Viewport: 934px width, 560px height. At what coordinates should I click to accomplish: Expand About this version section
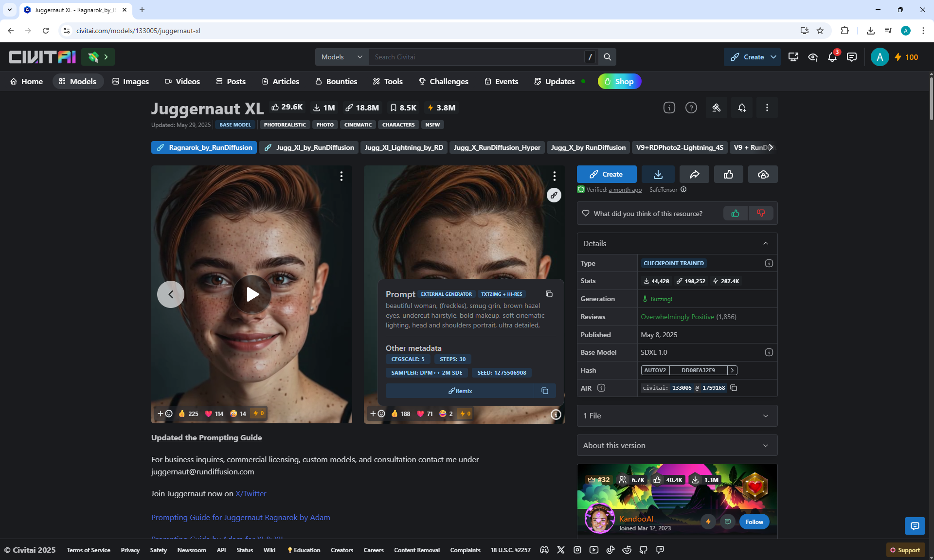pyautogui.click(x=677, y=445)
